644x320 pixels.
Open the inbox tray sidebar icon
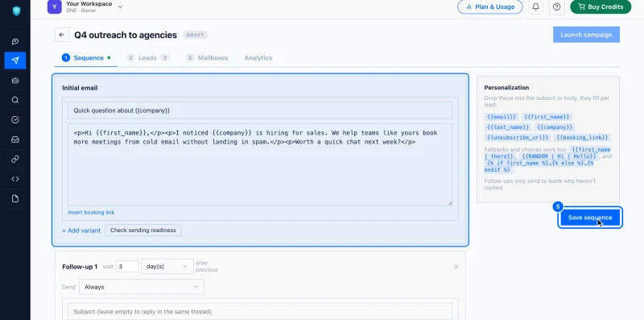pyautogui.click(x=15, y=139)
